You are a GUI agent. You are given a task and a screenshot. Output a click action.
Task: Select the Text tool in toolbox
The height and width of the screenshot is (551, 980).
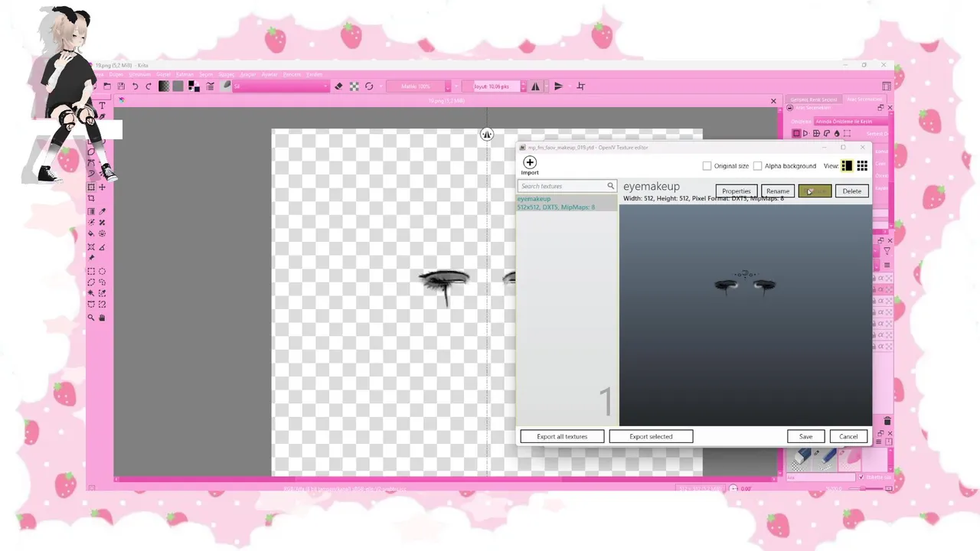pyautogui.click(x=102, y=105)
